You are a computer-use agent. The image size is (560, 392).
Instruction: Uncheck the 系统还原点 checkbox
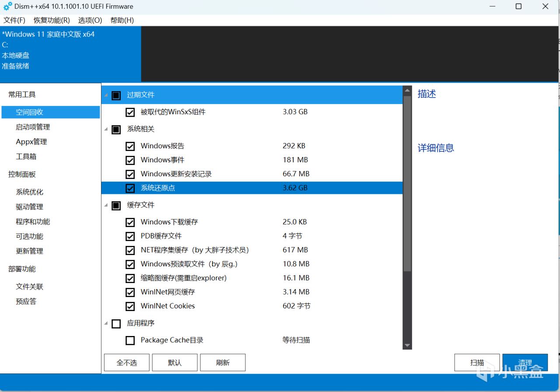coord(130,188)
